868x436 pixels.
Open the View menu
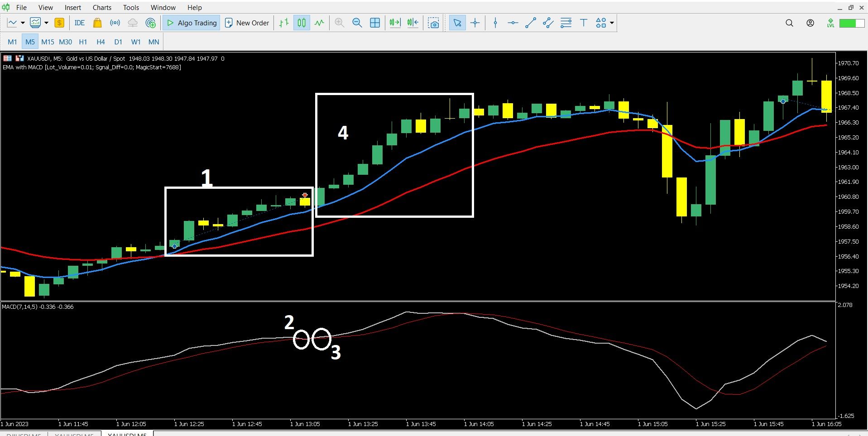click(x=46, y=7)
